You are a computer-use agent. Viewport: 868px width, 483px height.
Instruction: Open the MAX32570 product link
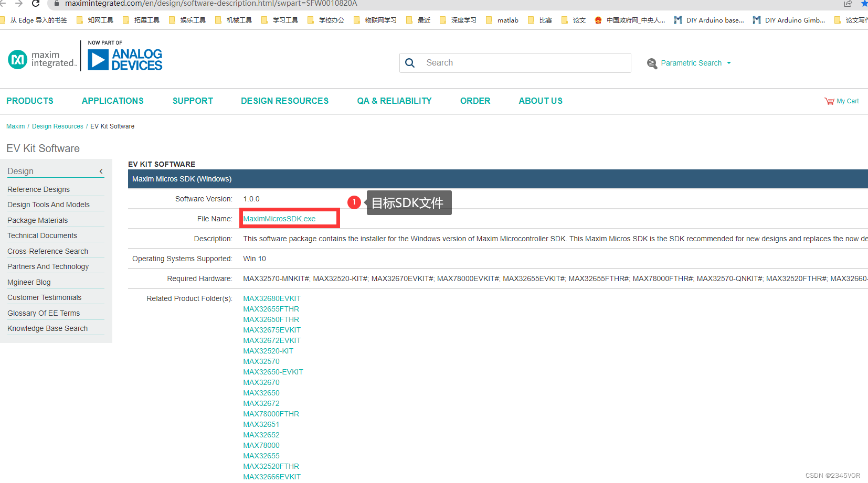261,361
